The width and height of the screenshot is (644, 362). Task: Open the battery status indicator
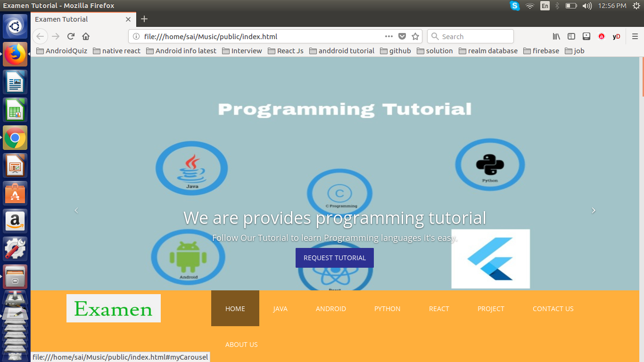(571, 6)
